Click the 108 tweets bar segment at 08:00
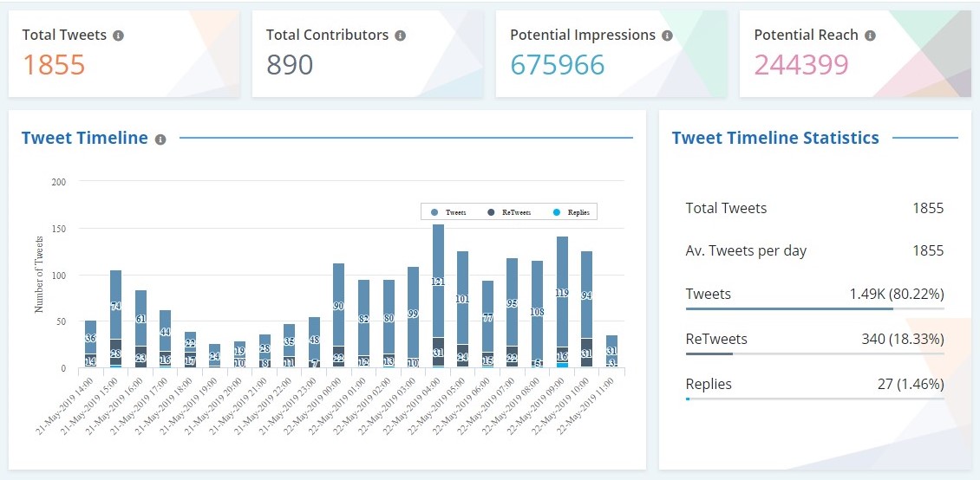 (537, 310)
